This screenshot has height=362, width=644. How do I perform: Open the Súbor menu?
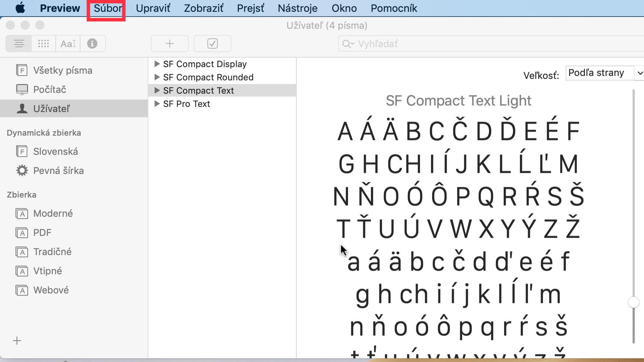tap(108, 8)
